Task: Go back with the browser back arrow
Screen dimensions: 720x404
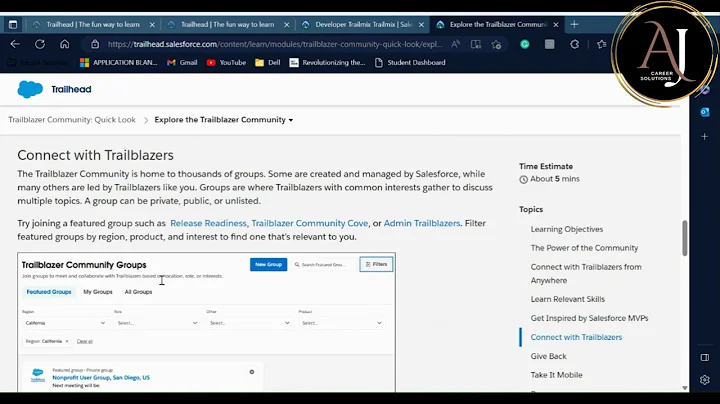Action: (x=15, y=44)
